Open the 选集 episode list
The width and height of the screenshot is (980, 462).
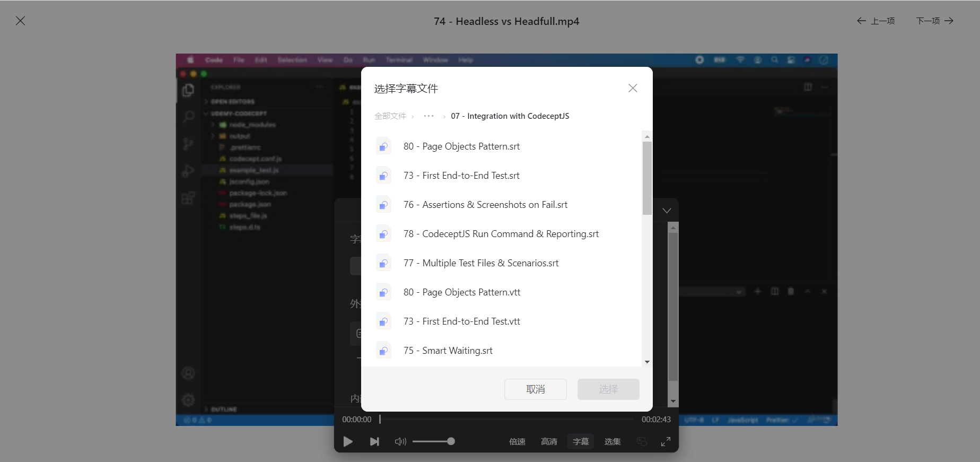[612, 441]
